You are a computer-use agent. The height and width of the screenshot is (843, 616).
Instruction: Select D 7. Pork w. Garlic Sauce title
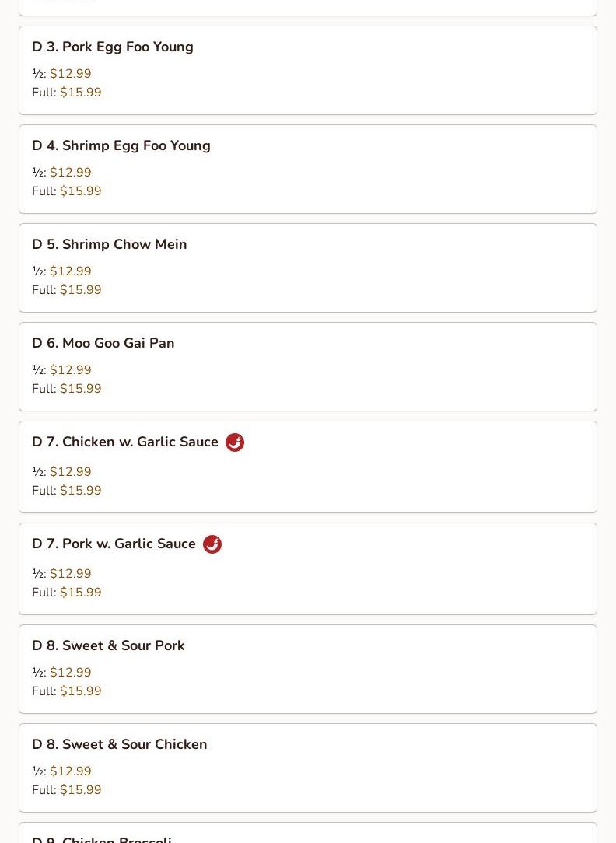[x=114, y=544]
